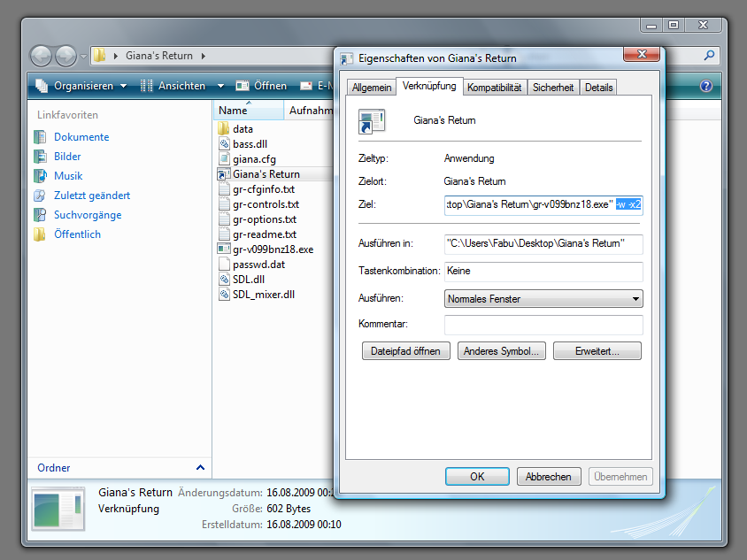Close the Eigenschaften dialog with red X
The image size is (747, 560).
pyautogui.click(x=642, y=54)
